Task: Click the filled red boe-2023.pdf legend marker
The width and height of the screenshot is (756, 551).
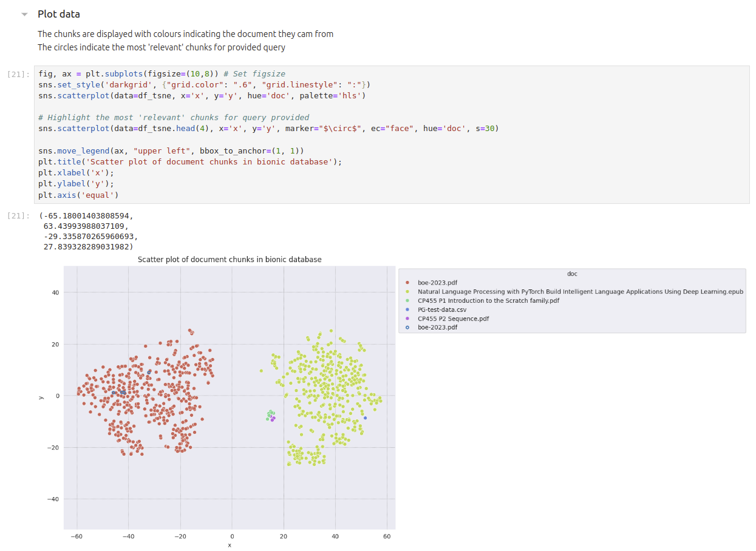Action: point(407,283)
